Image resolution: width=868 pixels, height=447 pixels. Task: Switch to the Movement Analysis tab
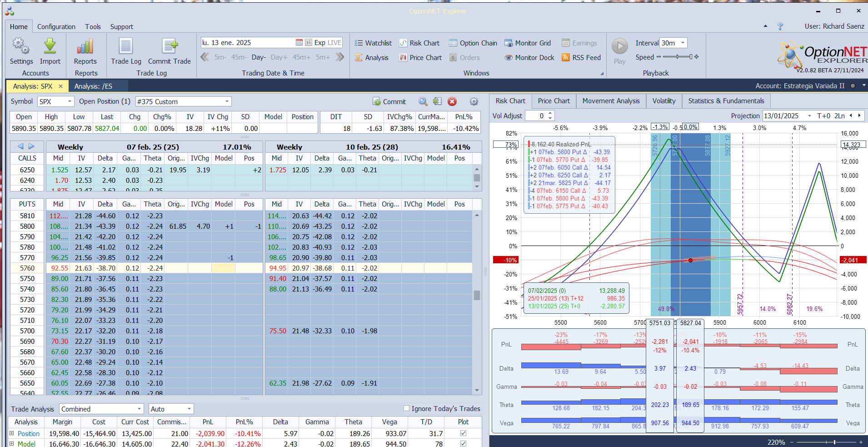(x=611, y=101)
